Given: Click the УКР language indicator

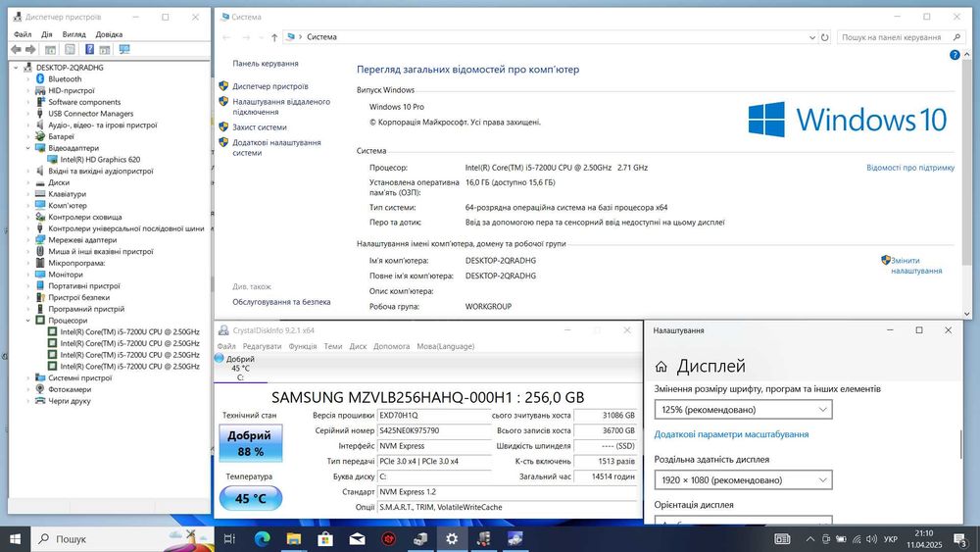Looking at the screenshot, I should [891, 539].
